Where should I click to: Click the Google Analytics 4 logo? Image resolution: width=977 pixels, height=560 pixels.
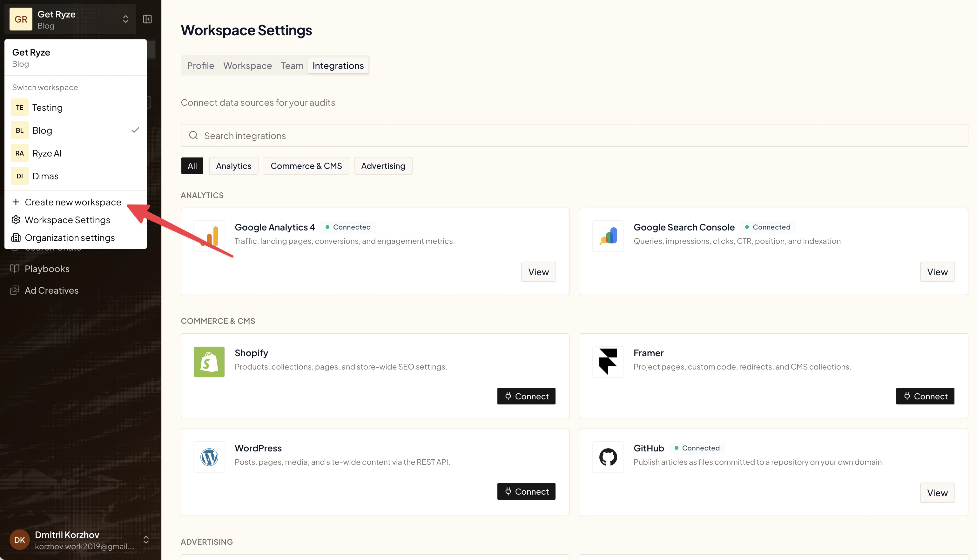(x=209, y=236)
